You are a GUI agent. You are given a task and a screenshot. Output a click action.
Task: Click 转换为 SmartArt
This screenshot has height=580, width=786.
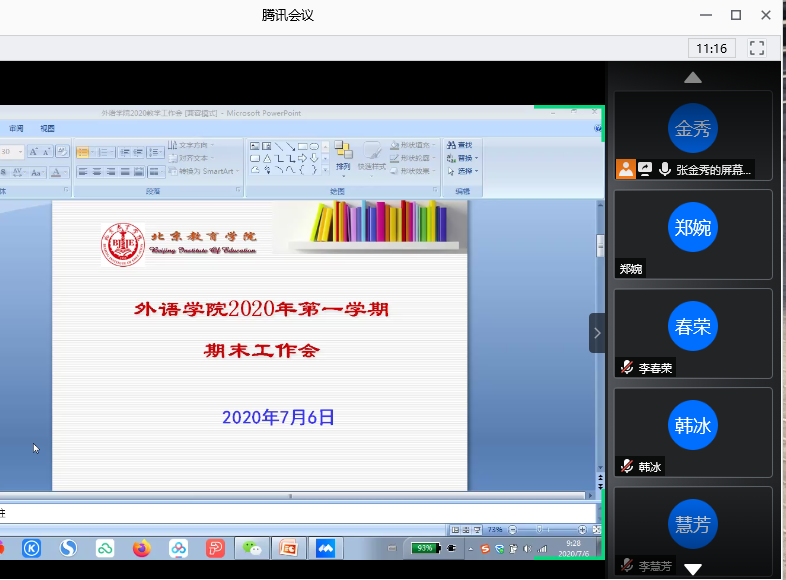[204, 171]
